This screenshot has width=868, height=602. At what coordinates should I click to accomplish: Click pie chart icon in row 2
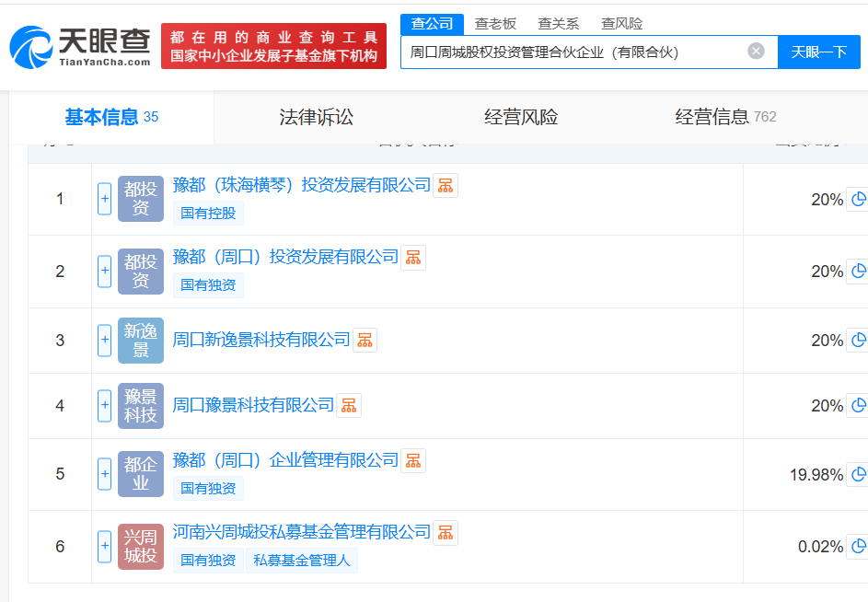pyautogui.click(x=858, y=272)
